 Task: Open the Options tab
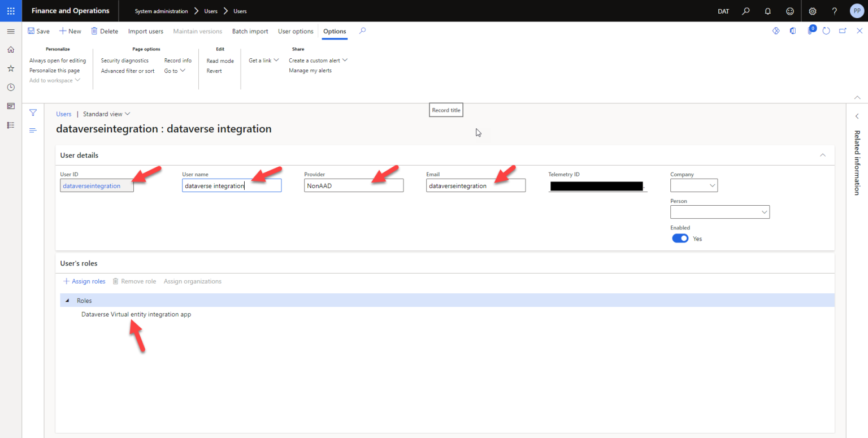(335, 31)
